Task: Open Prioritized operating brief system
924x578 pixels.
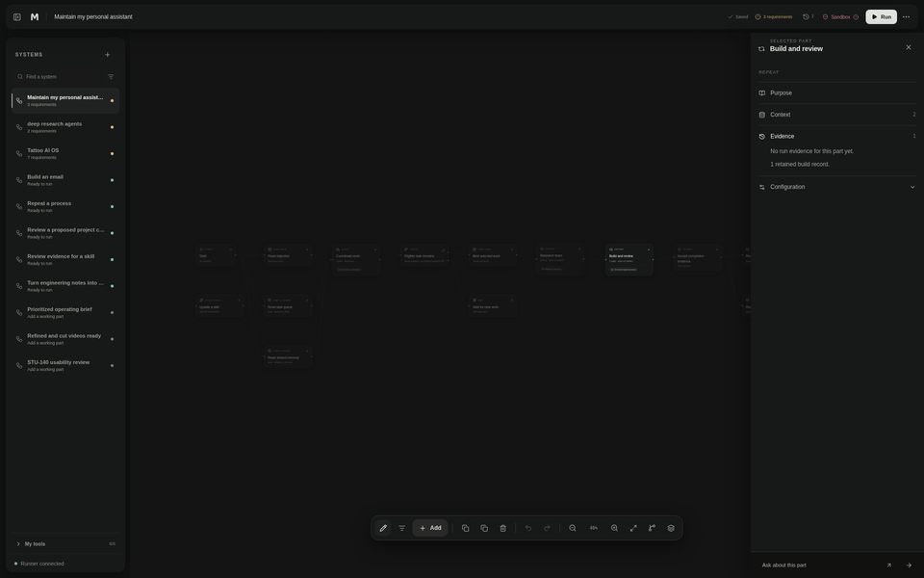Action: 65,313
